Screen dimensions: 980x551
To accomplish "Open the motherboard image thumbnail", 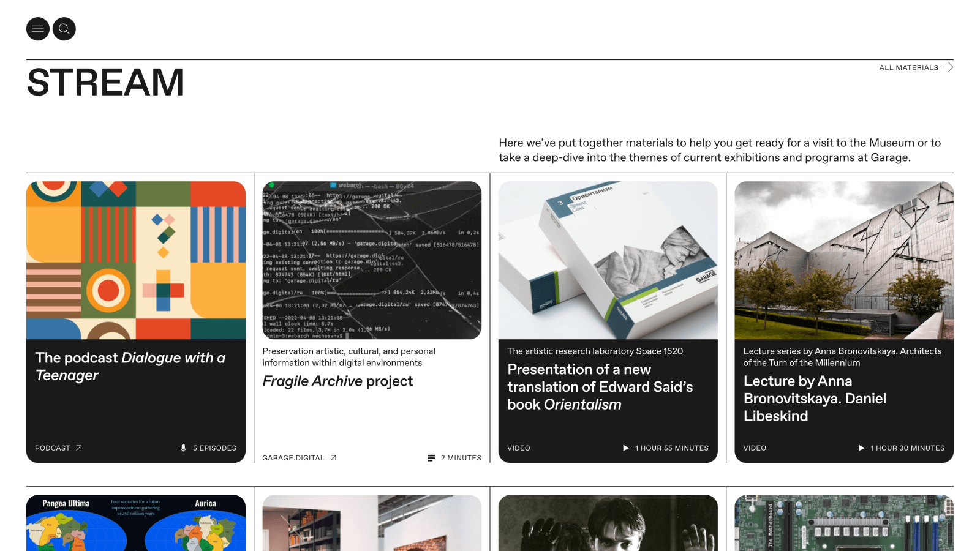I will pyautogui.click(x=844, y=523).
